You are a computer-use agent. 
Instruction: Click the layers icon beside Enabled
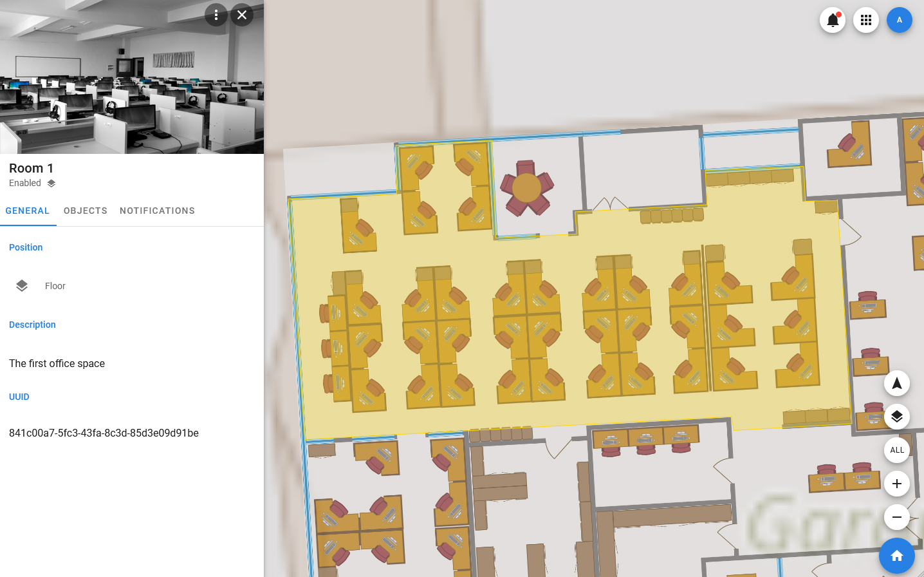coord(51,184)
